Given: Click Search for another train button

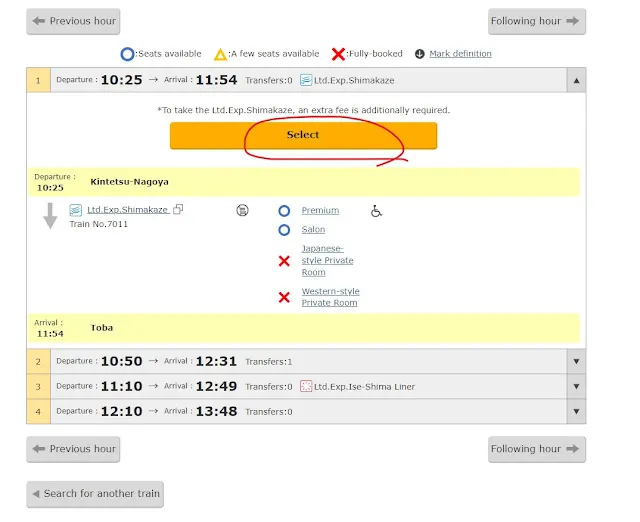Looking at the screenshot, I should click(95, 494).
